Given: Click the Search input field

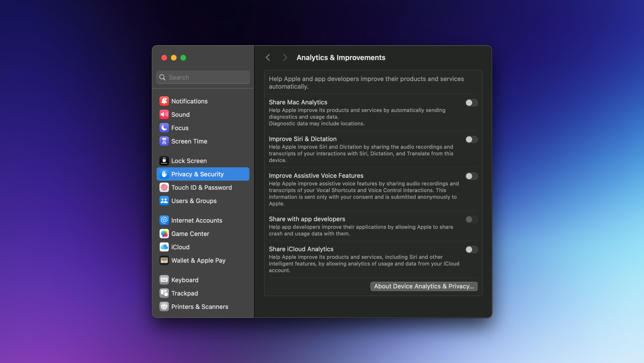Looking at the screenshot, I should pos(203,77).
